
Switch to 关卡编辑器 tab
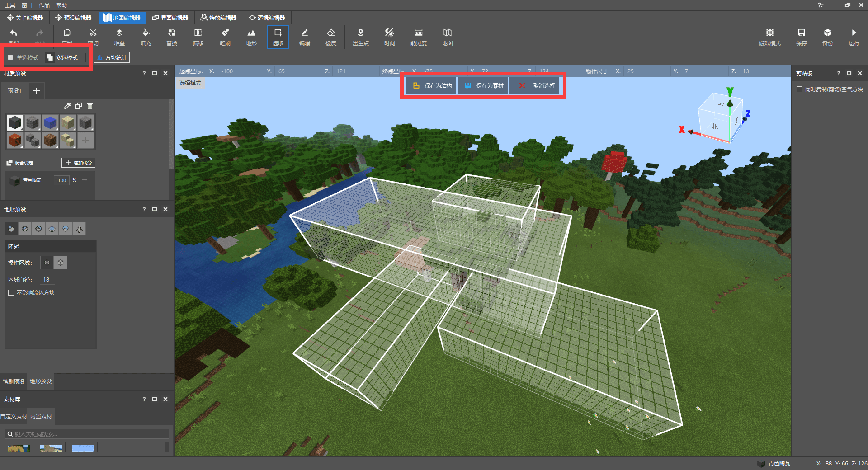pyautogui.click(x=25, y=18)
